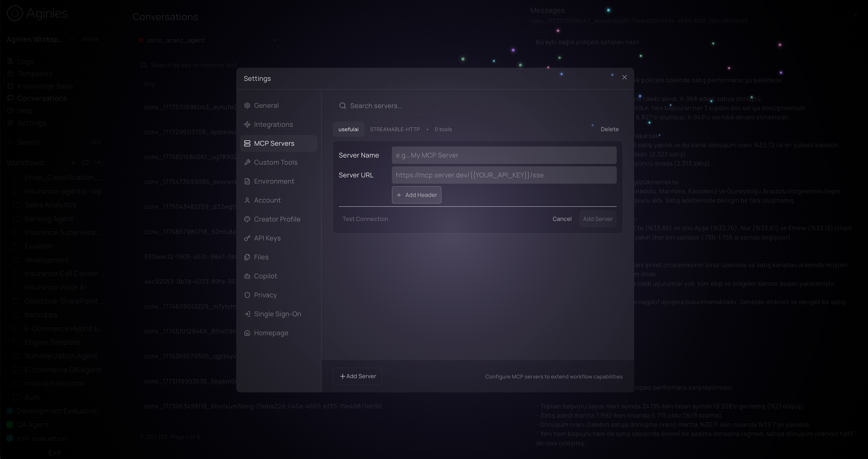Click the Server URL input field
The height and width of the screenshot is (459, 868).
tap(504, 175)
